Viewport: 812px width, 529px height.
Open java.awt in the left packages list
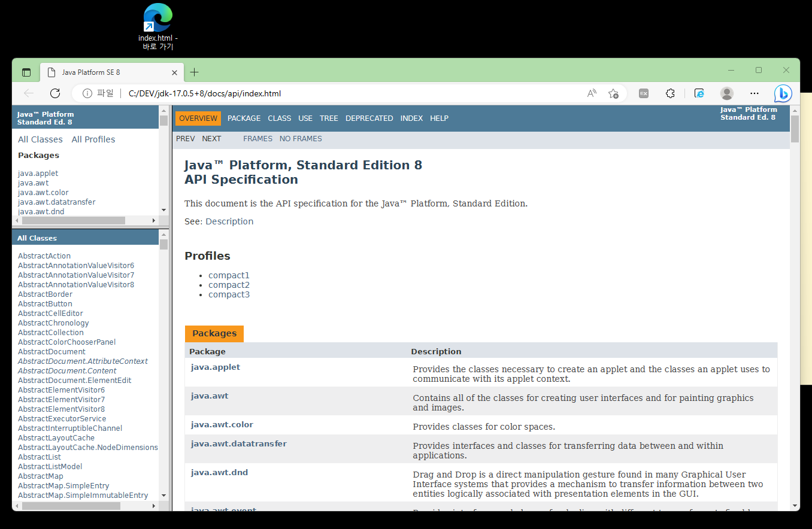click(x=34, y=183)
